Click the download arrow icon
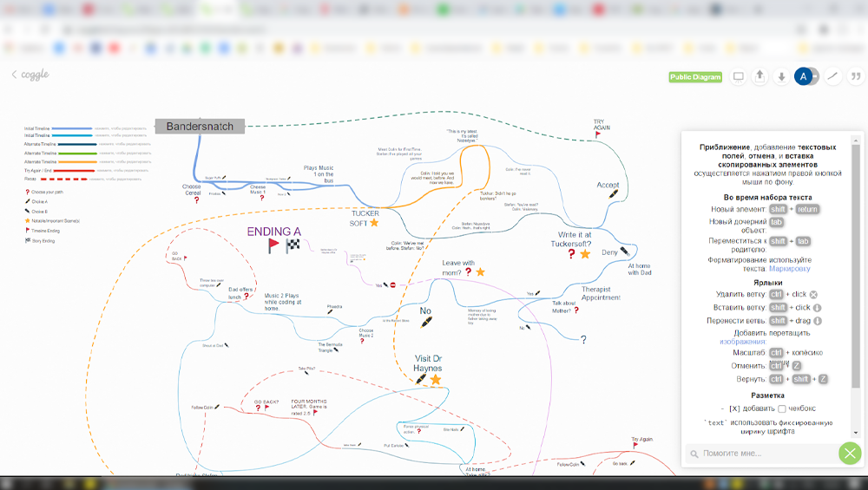 point(781,76)
